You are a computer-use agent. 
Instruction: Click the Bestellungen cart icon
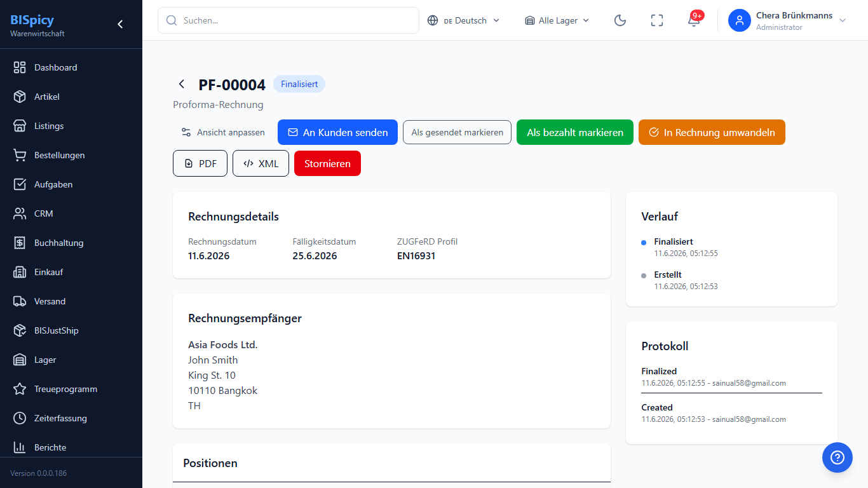pyautogui.click(x=20, y=155)
